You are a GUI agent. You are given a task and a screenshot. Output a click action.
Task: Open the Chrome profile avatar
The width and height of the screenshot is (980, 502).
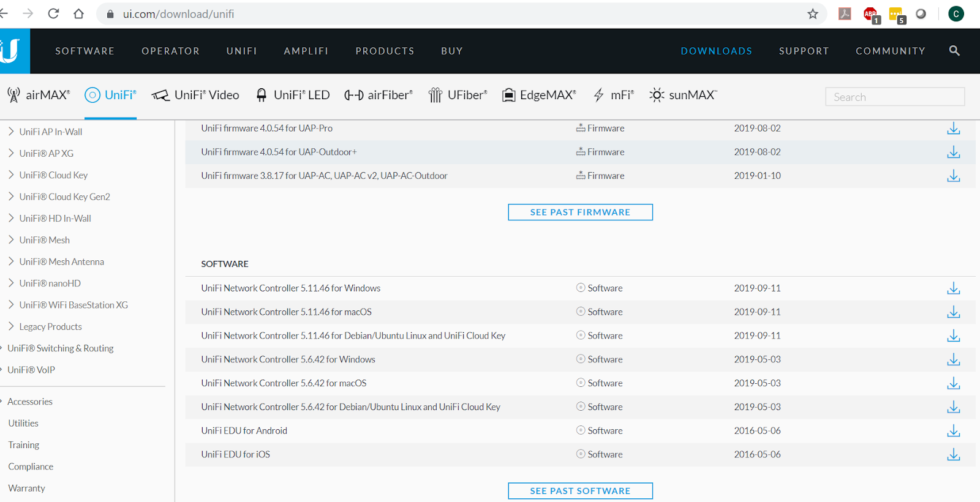point(956,13)
